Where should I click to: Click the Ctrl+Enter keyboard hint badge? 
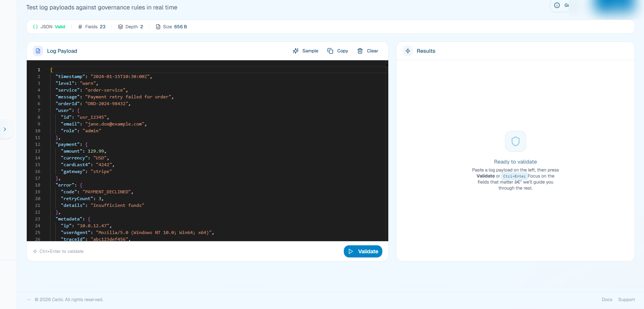[x=514, y=176]
